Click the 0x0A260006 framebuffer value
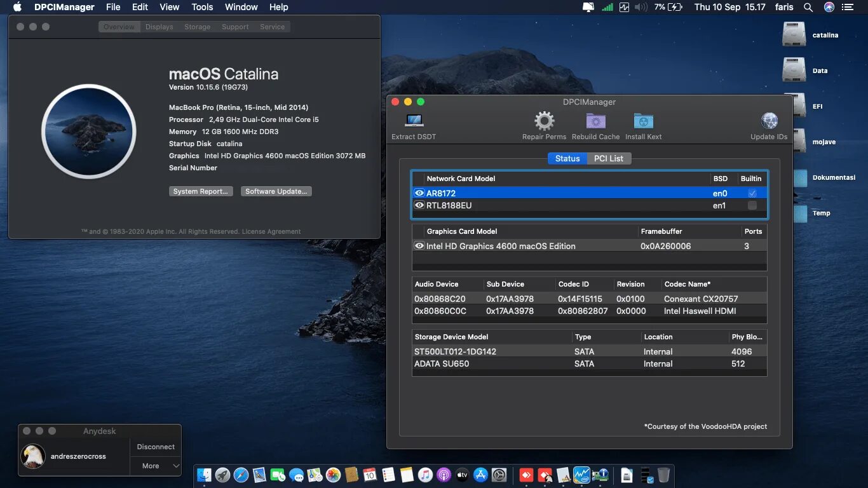 tap(665, 246)
